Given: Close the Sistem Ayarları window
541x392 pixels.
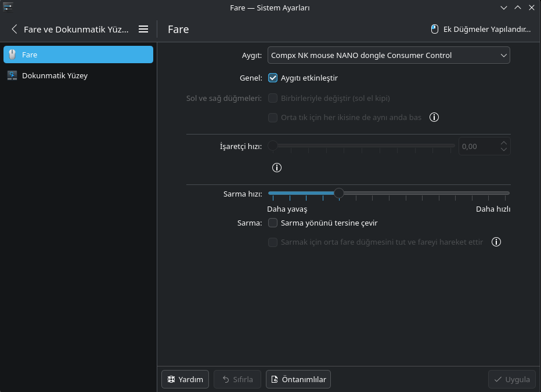Looking at the screenshot, I should (531, 8).
